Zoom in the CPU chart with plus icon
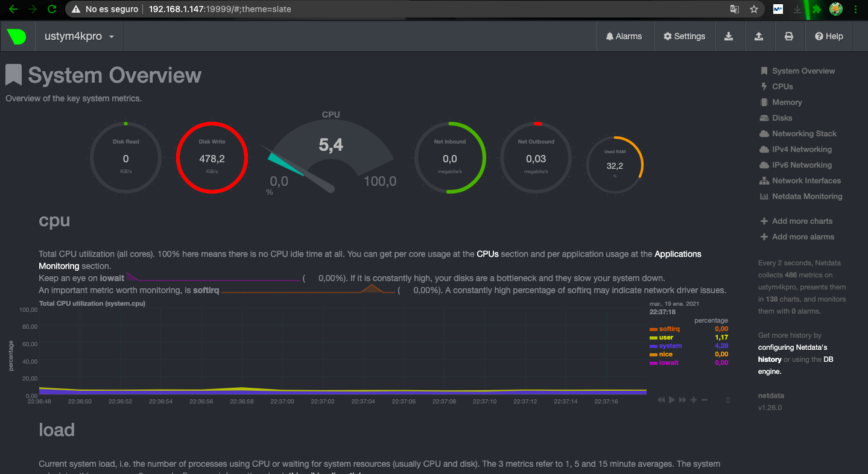 point(694,400)
